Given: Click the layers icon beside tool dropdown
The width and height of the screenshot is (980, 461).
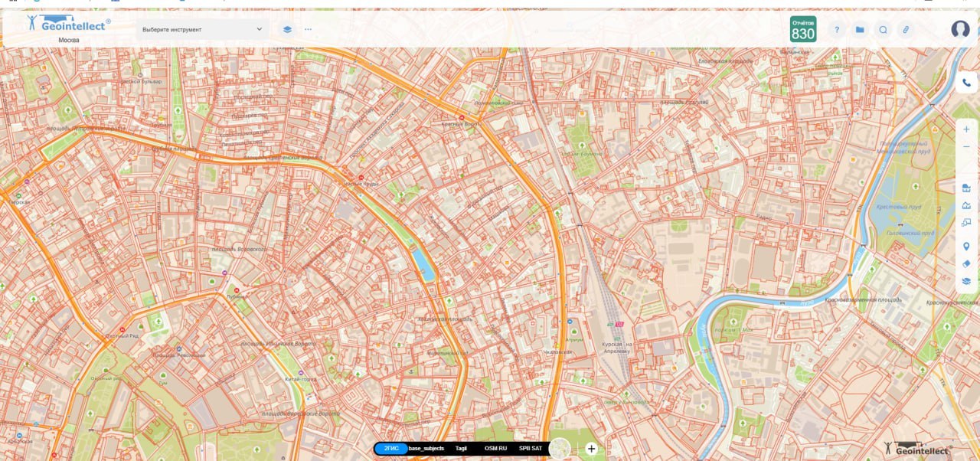Looking at the screenshot, I should 287,30.
